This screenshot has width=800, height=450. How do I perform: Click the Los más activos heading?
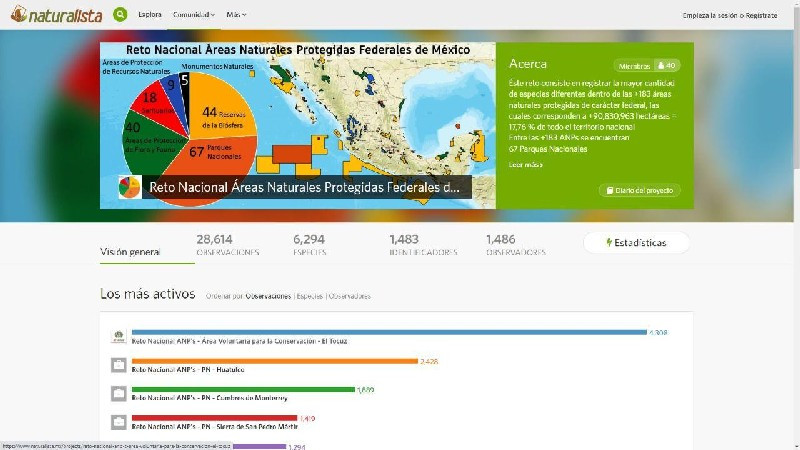coord(147,294)
